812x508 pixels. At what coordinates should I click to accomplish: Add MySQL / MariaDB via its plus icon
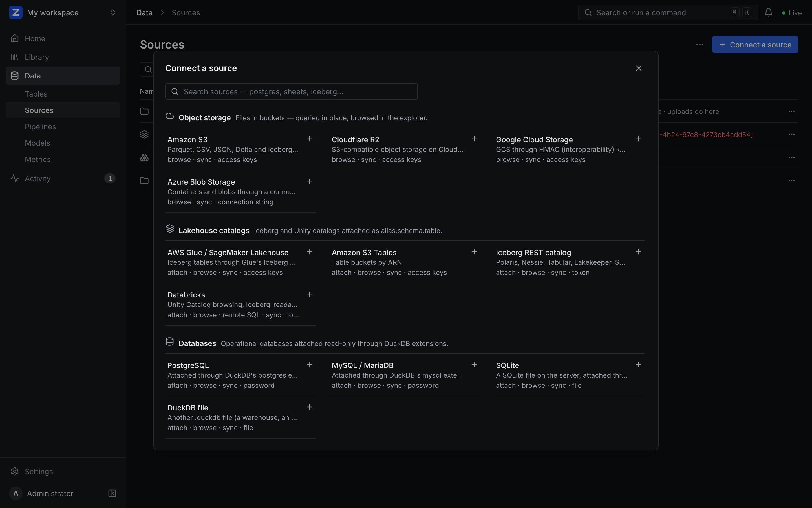474,365
